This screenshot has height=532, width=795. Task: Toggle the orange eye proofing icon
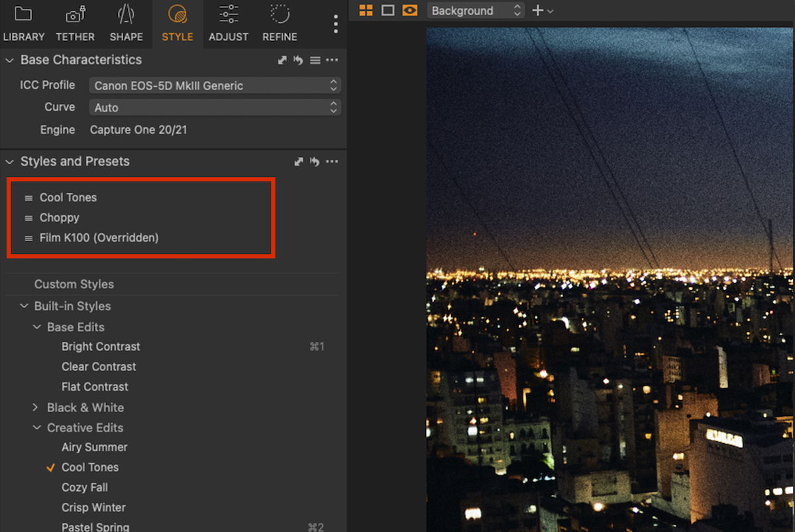click(410, 11)
